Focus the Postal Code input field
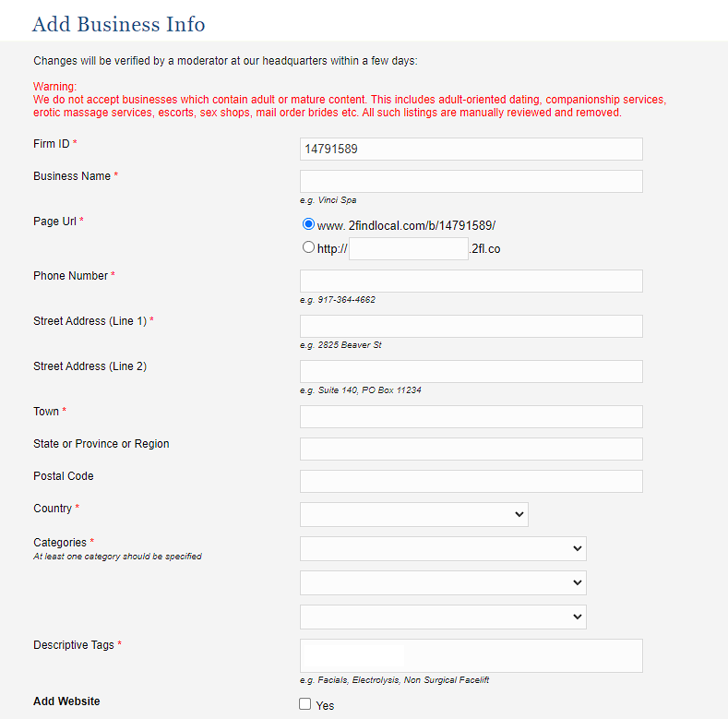Screen dimensions: 728x719 pos(471,481)
